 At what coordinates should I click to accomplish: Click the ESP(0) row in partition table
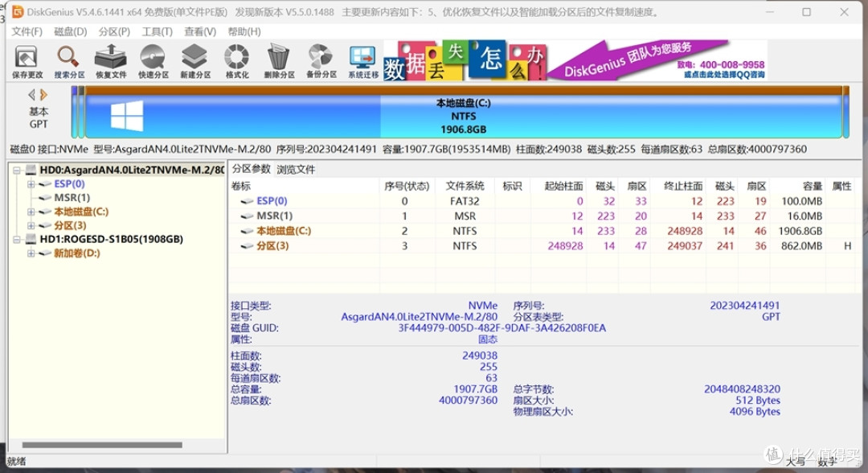click(542, 201)
